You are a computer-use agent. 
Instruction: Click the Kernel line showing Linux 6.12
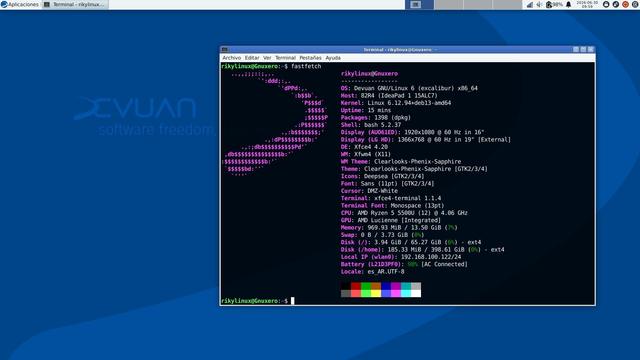[396, 103]
